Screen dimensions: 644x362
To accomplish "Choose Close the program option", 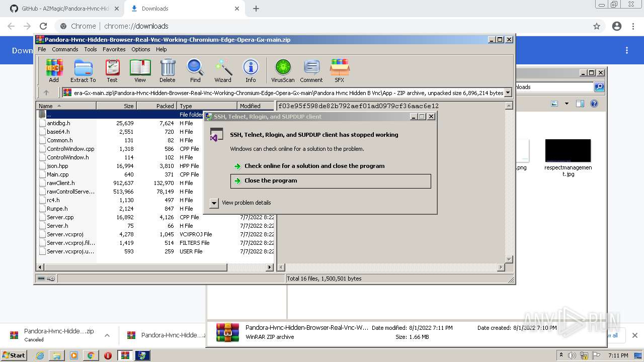I will click(x=331, y=181).
